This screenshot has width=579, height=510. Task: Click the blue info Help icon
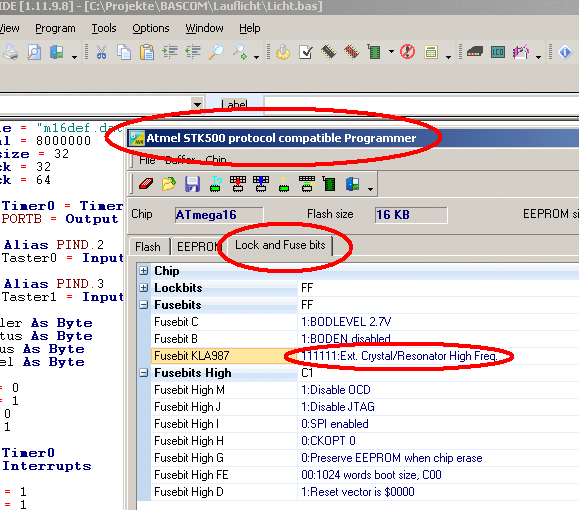pyautogui.click(x=565, y=52)
